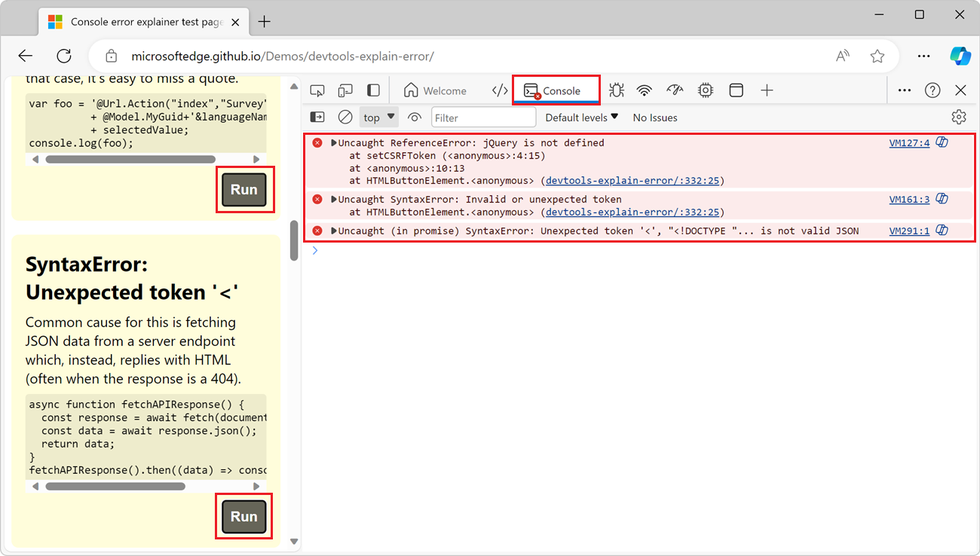Switch to the Console tab
The height and width of the screenshot is (556, 980).
tap(556, 90)
